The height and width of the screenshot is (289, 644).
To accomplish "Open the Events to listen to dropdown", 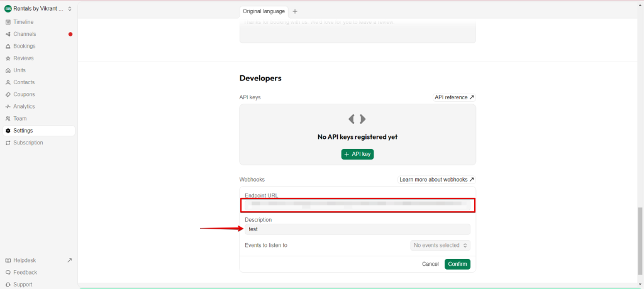I will [440, 245].
